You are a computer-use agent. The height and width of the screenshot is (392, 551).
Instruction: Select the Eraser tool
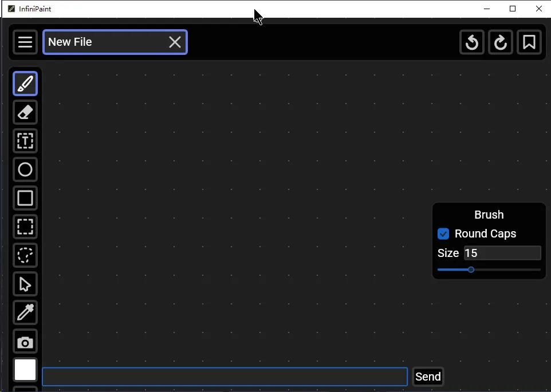click(x=25, y=112)
